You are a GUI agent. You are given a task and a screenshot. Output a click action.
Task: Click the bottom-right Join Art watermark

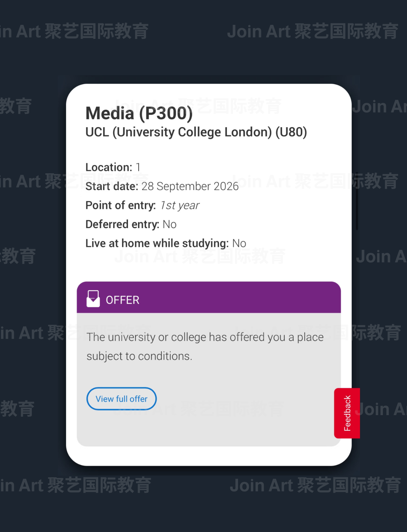(x=315, y=486)
